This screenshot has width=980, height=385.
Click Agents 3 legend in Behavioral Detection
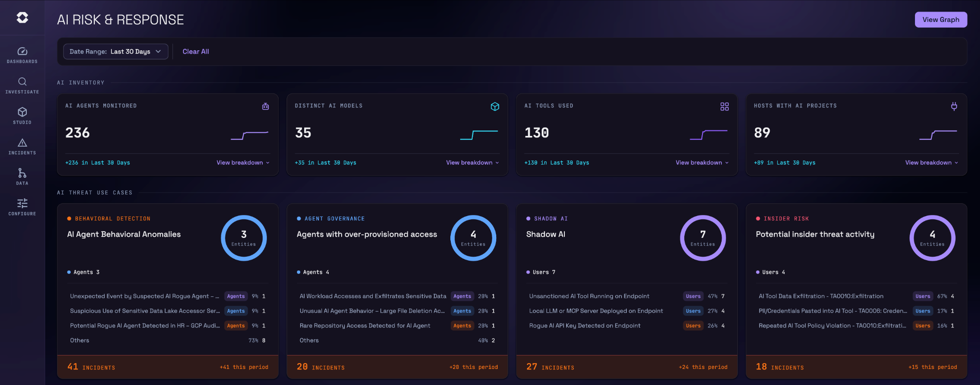(83, 272)
